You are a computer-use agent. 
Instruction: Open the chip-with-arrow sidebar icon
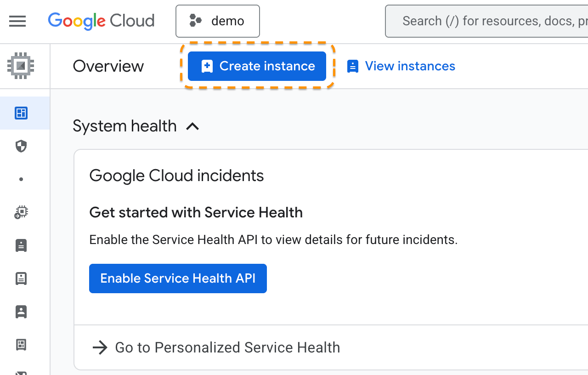(21, 212)
